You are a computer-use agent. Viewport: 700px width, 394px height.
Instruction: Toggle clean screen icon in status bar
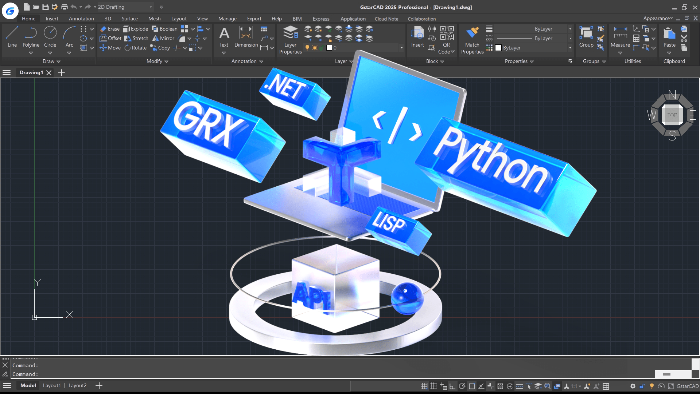671,386
